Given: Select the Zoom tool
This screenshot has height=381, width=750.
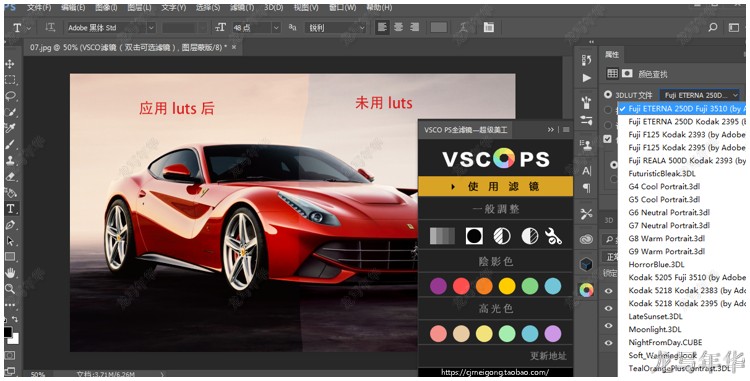Looking at the screenshot, I should point(10,288).
